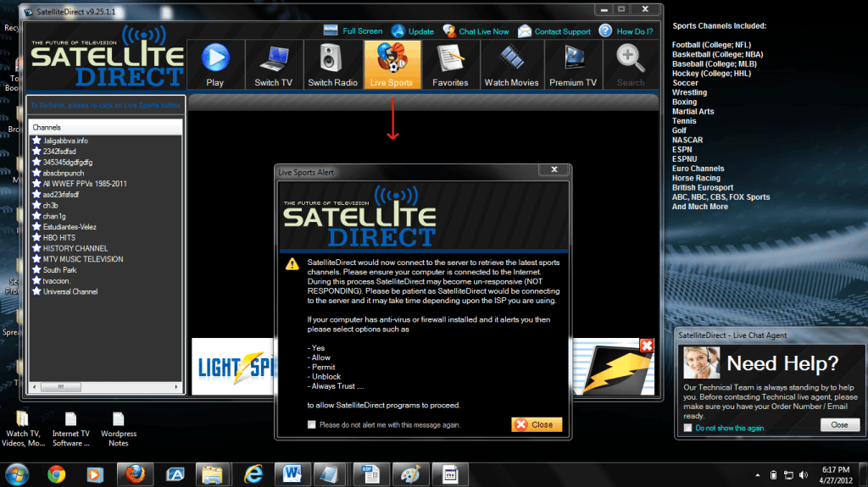This screenshot has width=868, height=487.
Task: Open Contact Support link
Action: click(554, 31)
